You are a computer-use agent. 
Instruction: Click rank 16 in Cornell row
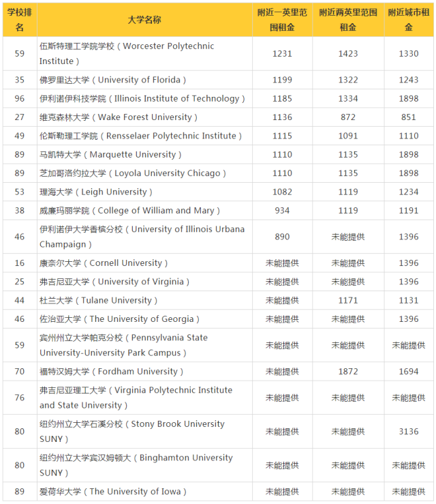pyautogui.click(x=20, y=263)
